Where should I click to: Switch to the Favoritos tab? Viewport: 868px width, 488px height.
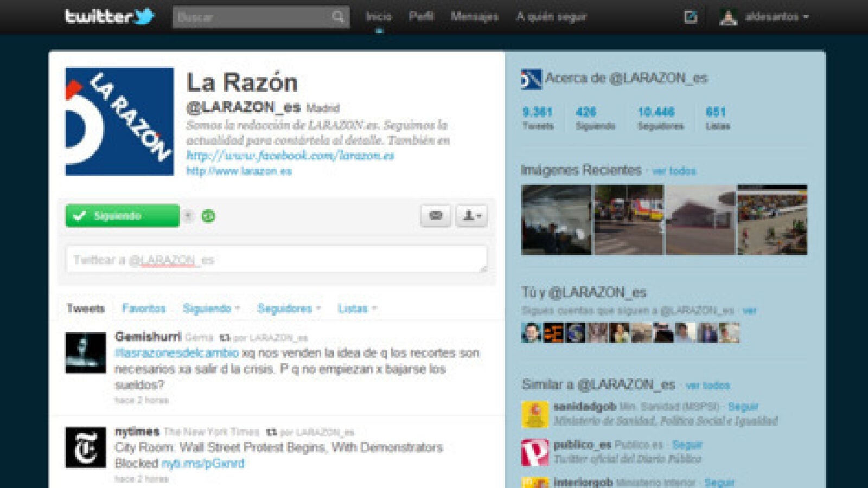tap(144, 309)
